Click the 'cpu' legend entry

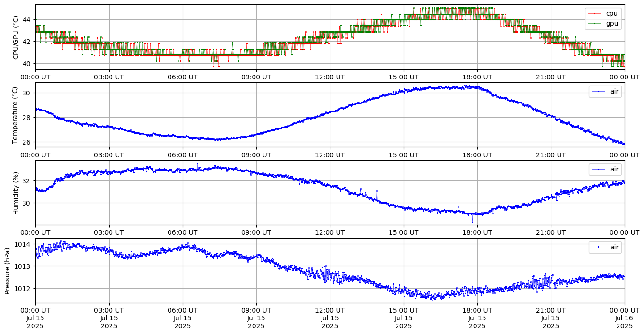tap(603, 14)
